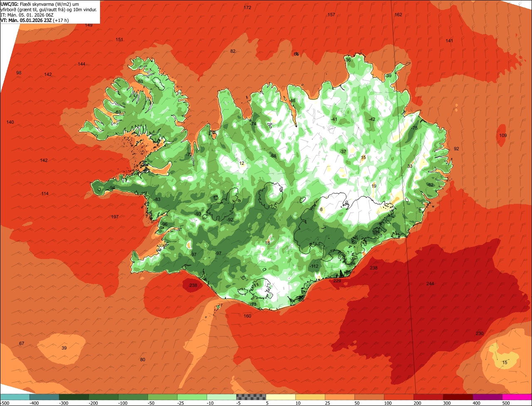
Task: Click the legend color segment between 10 and 25
Action: pos(310,397)
